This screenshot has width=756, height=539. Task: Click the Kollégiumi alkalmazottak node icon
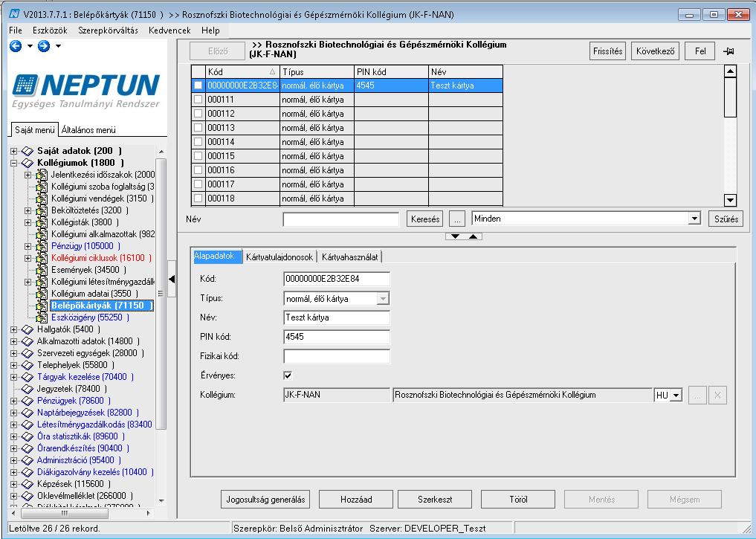(x=42, y=234)
